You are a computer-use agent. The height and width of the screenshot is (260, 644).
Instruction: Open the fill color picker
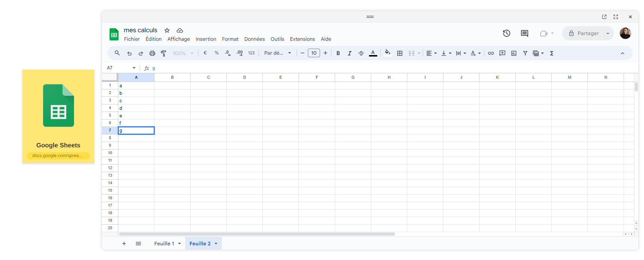click(x=387, y=53)
